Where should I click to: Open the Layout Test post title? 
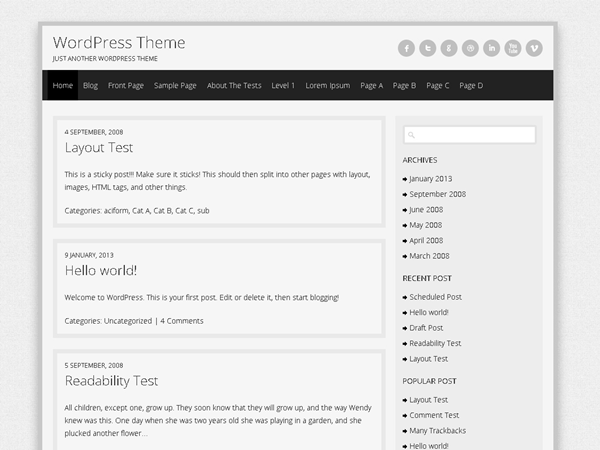[x=99, y=148]
